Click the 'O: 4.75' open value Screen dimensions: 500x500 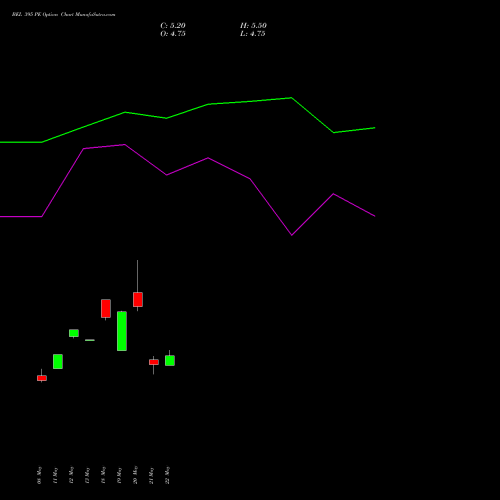[x=173, y=34]
